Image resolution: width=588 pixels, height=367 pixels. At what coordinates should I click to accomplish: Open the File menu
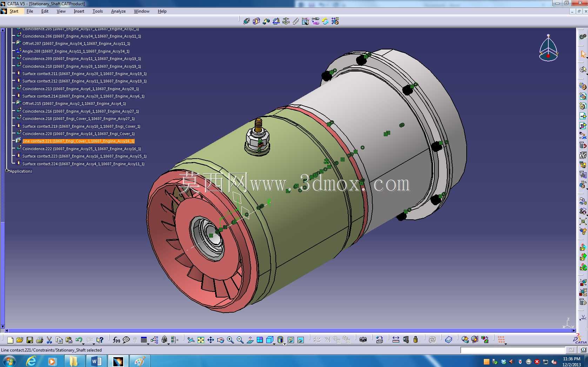30,11
